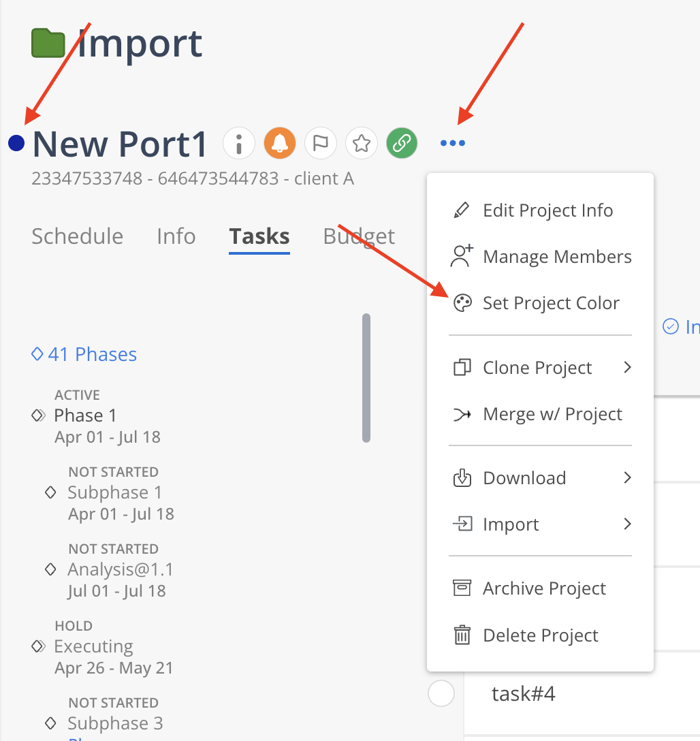Open the Info tab
Screen dimensions: 700x741
(x=176, y=236)
